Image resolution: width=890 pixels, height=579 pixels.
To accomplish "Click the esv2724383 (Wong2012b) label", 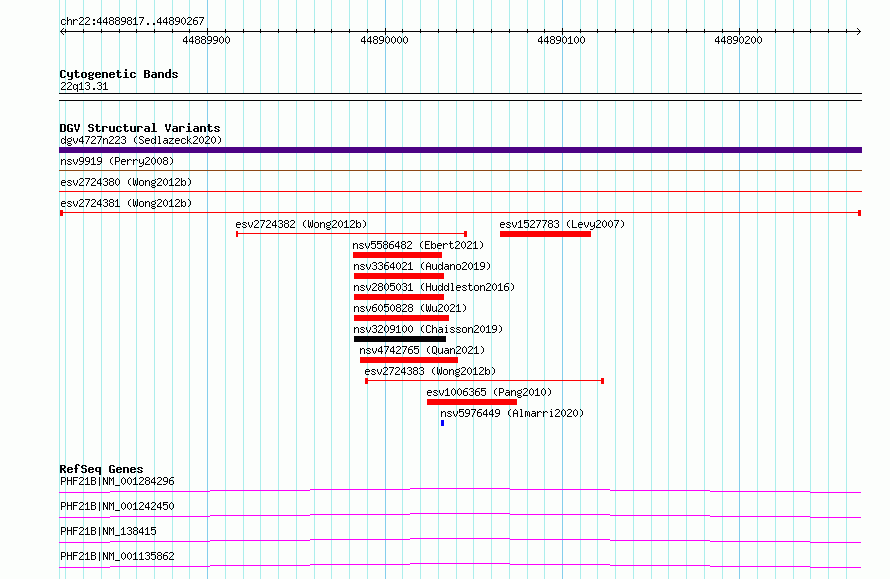I will pos(430,371).
